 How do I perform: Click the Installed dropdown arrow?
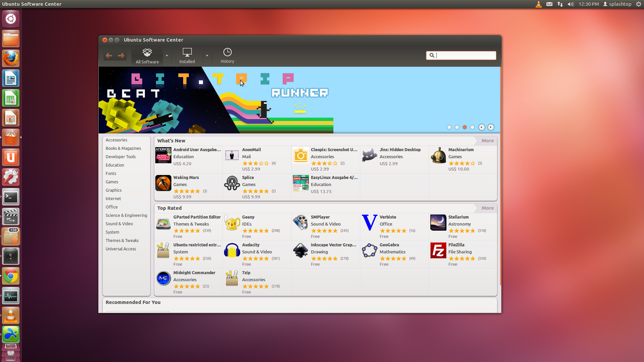coord(207,55)
